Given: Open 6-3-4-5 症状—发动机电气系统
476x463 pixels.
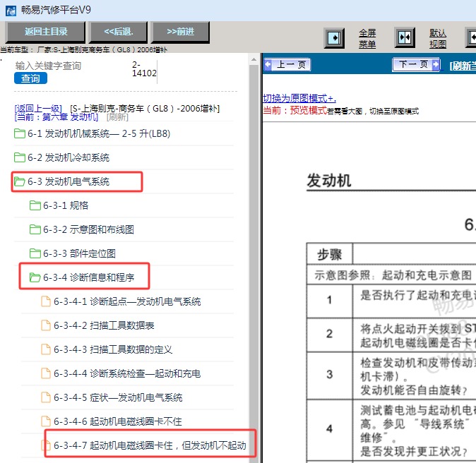Looking at the screenshot, I should click(x=118, y=397).
